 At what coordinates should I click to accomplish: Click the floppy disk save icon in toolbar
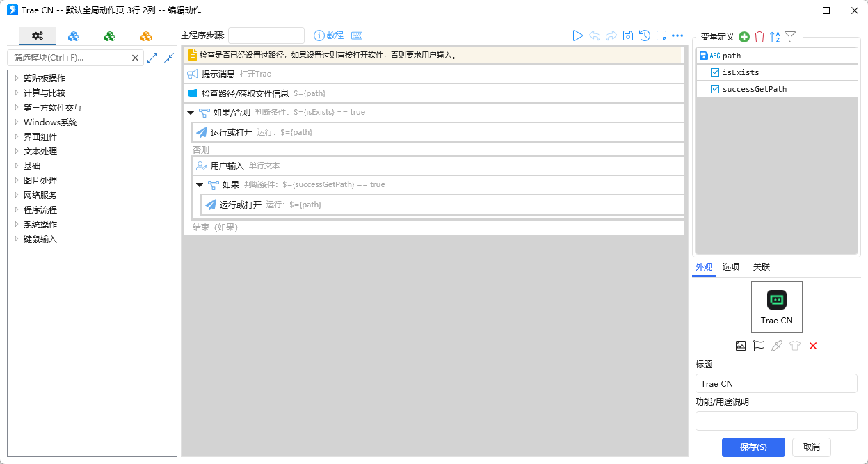click(x=628, y=35)
